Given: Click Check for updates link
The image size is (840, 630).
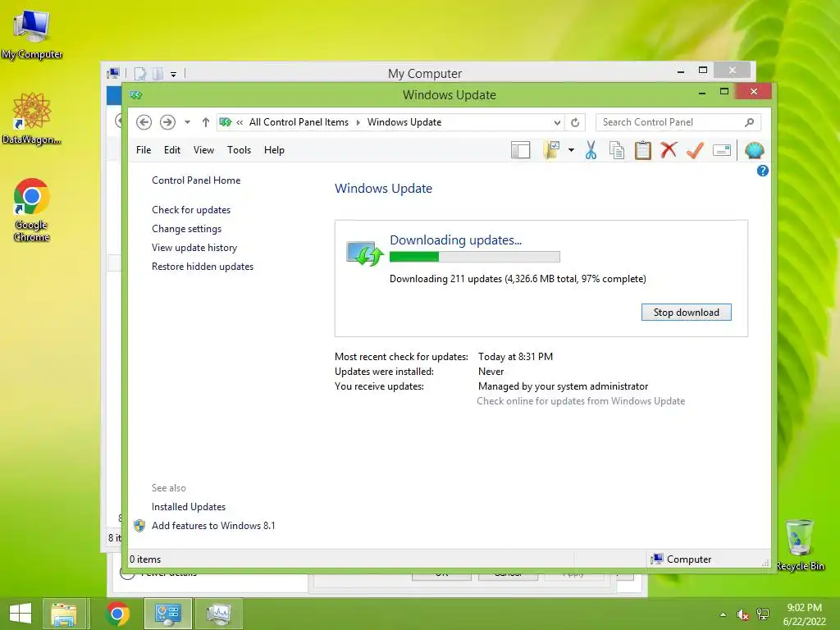Looking at the screenshot, I should point(191,210).
